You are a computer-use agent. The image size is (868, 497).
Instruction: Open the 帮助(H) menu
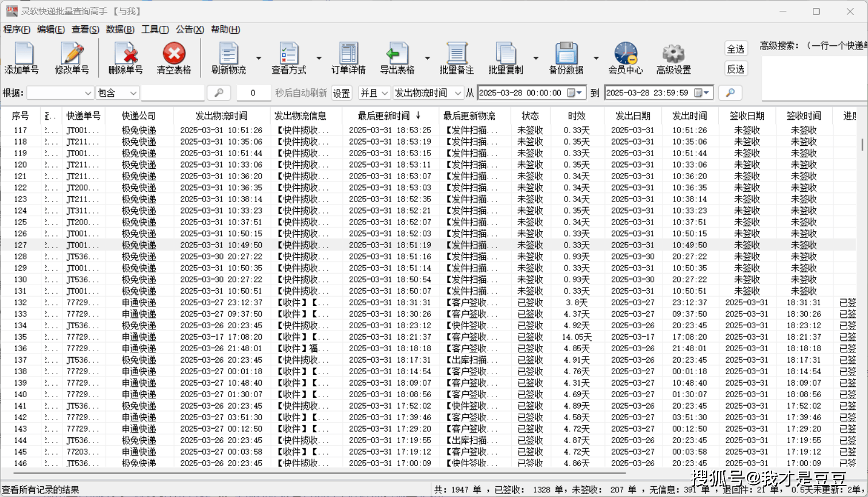226,29
